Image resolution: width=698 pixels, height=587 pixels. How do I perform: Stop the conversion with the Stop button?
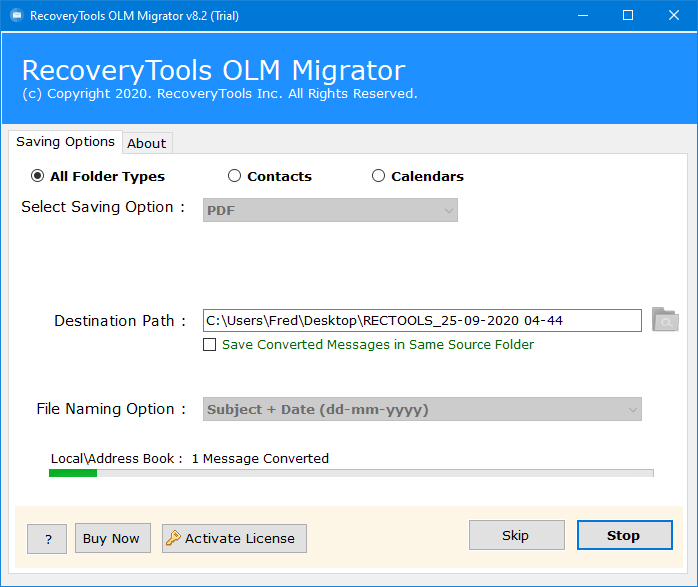[x=625, y=535]
